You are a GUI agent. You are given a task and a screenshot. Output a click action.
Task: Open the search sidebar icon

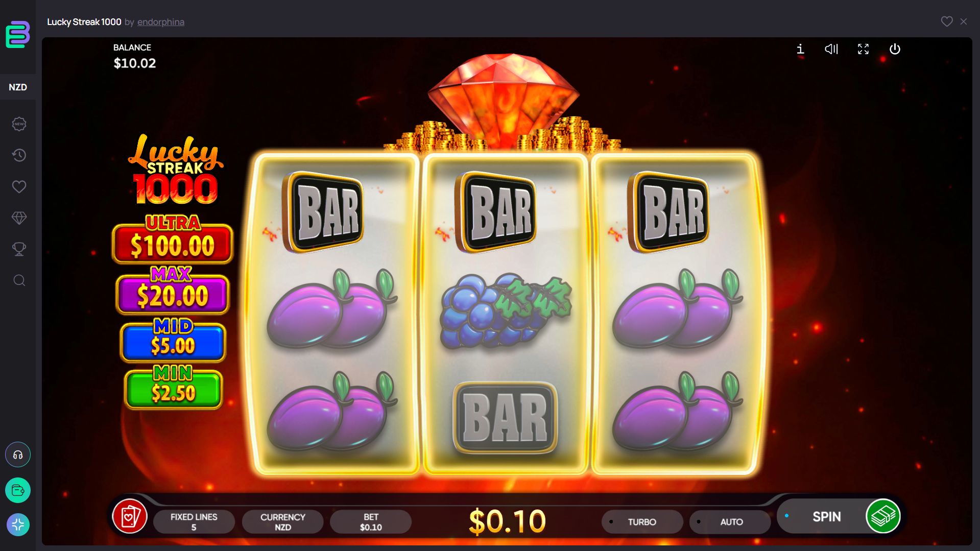coord(19,280)
